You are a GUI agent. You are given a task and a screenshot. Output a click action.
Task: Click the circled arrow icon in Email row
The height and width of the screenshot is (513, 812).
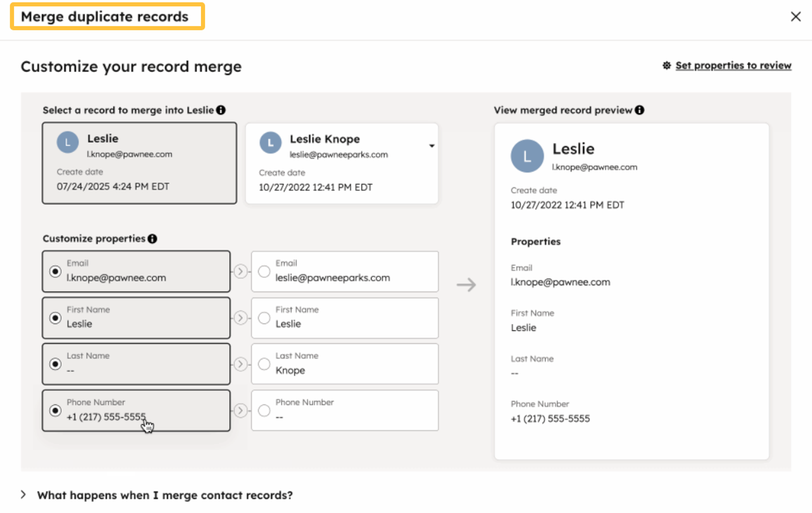click(241, 271)
